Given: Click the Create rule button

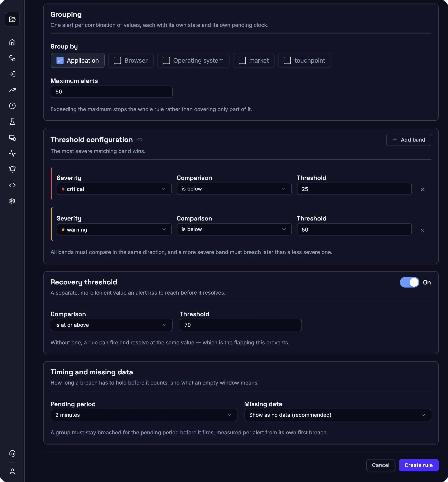Looking at the screenshot, I should pos(419,465).
